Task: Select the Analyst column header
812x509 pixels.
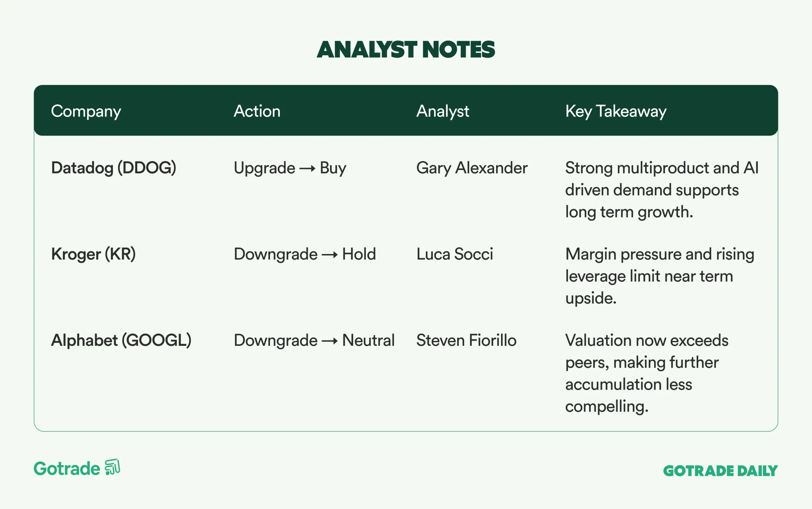Action: point(443,111)
